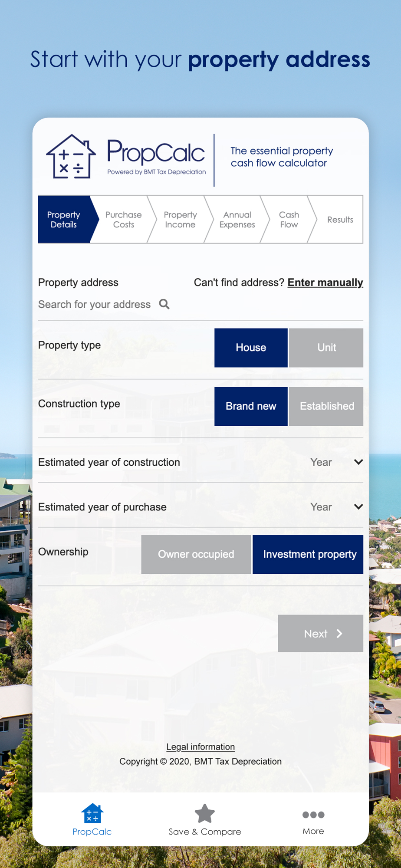Click the Search for your address field

(200, 304)
